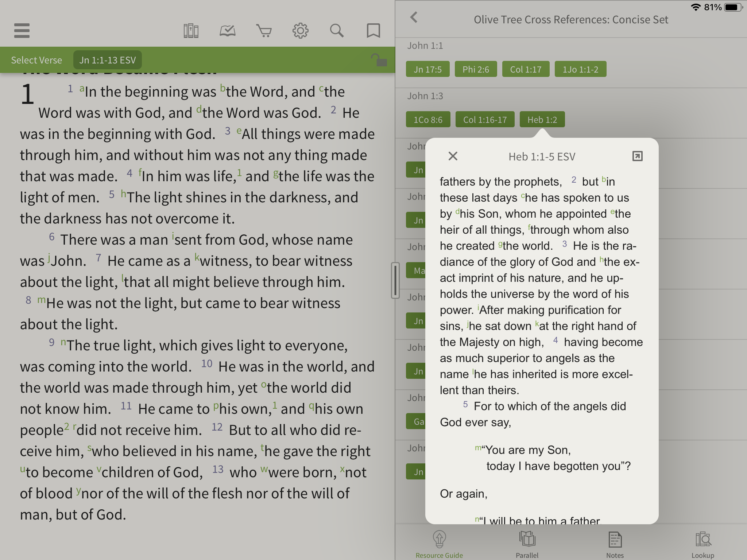Toggle the window sync lock icon

(x=379, y=60)
